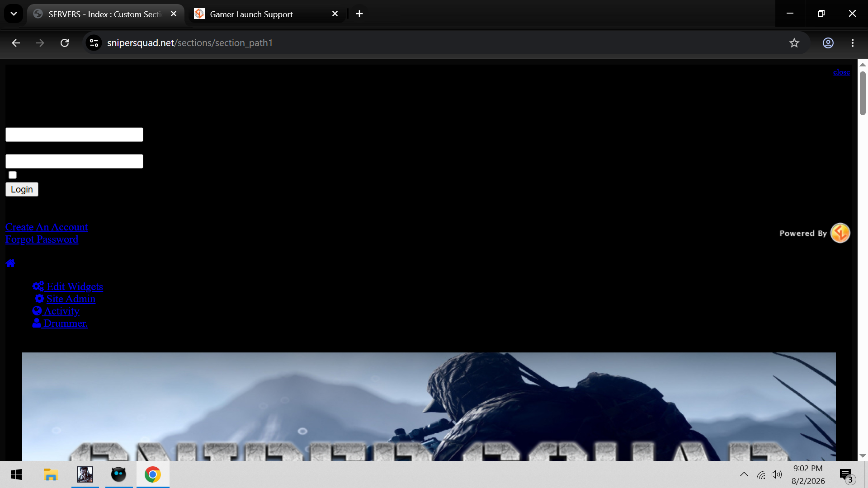Switch to the Gamer Launch Support tab

click(x=267, y=14)
